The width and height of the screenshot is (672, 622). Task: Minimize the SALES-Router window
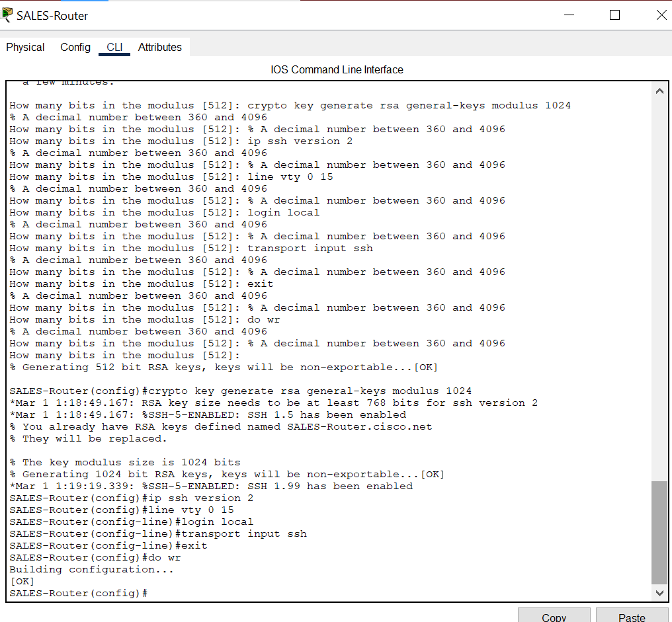pyautogui.click(x=569, y=15)
